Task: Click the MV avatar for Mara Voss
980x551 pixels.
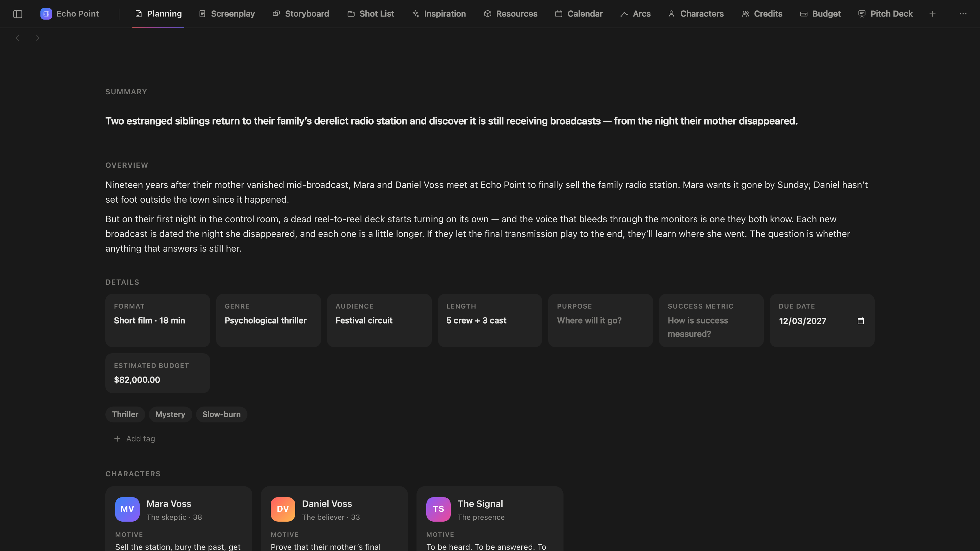Action: coord(127,509)
